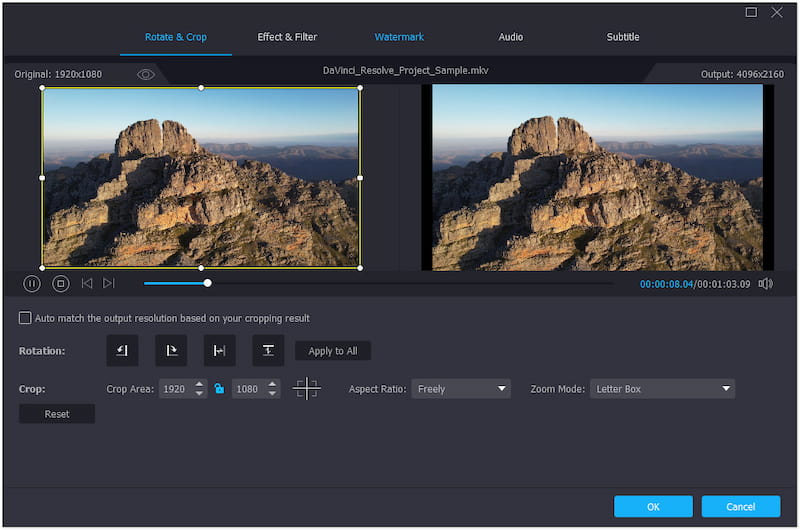Expand the Zoom Mode dropdown
This screenshot has height=530, width=800.
tap(661, 389)
